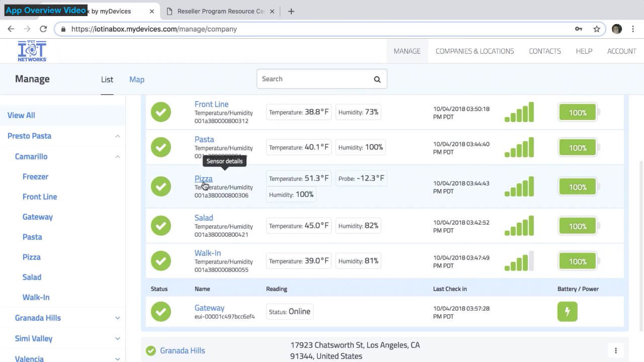
Task: Expand Granada Hills in sidebar
Action: click(117, 318)
